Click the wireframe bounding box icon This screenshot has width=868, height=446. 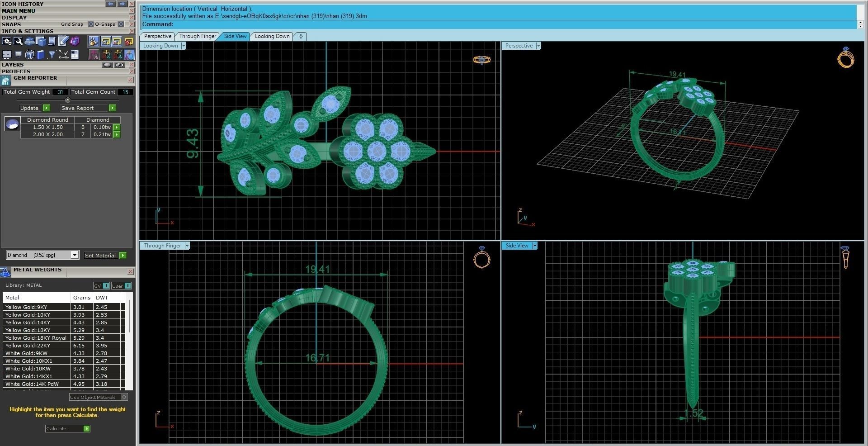[30, 55]
